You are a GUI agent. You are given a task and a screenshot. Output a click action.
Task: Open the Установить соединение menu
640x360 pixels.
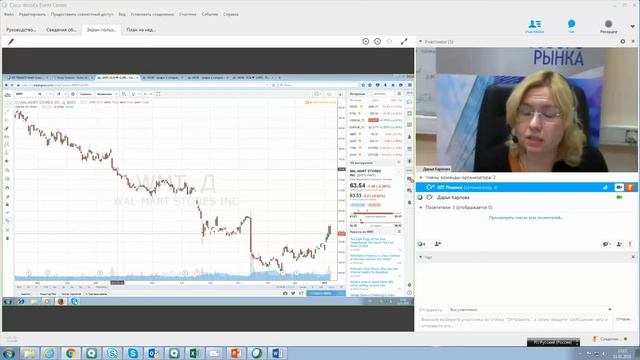coord(152,14)
